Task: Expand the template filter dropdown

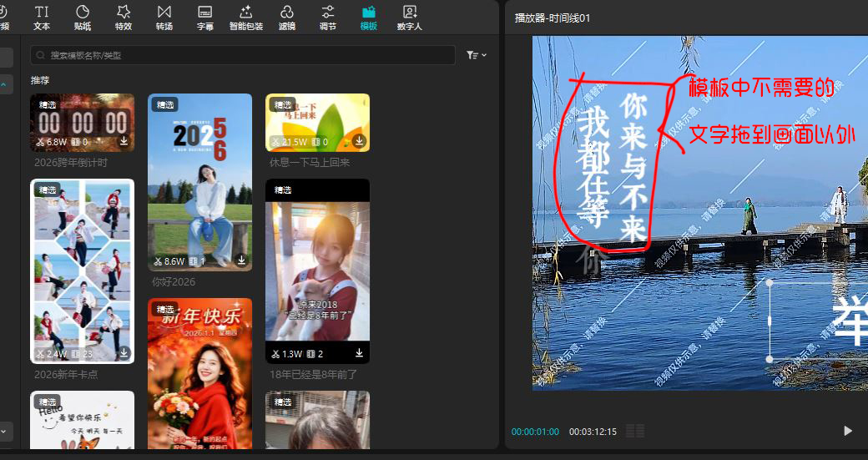Action: click(477, 55)
